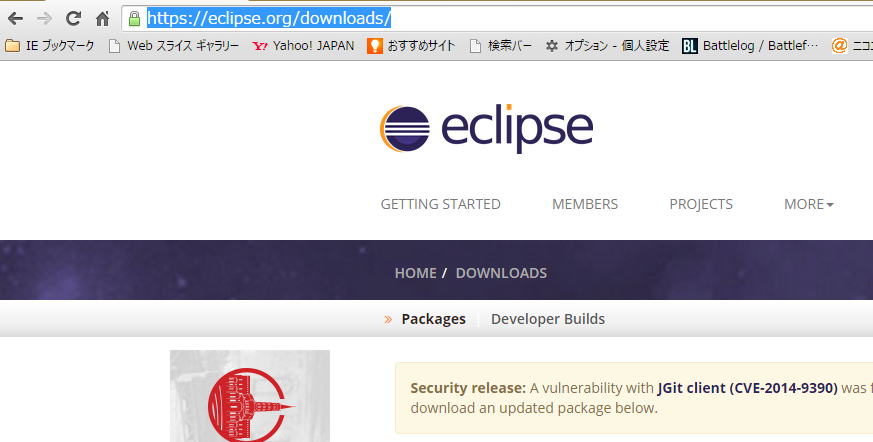Open the IE ブックマーク bookmarks folder

pos(50,46)
